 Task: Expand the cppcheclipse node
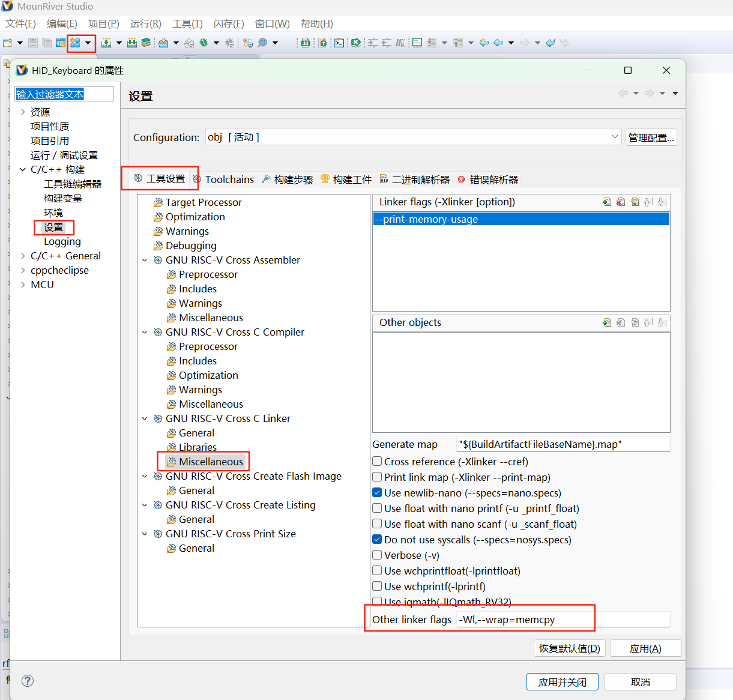23,270
